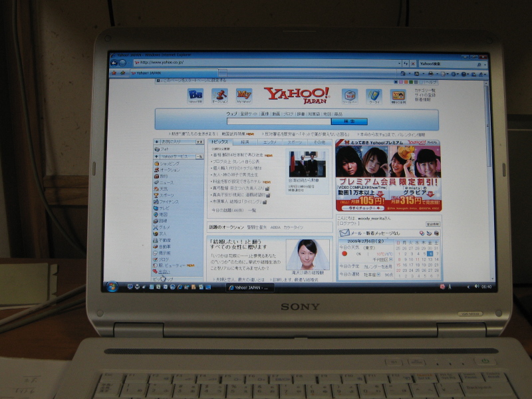The image size is (532, 399).
Task: Click the Windows Start orb
Action: 112,287
